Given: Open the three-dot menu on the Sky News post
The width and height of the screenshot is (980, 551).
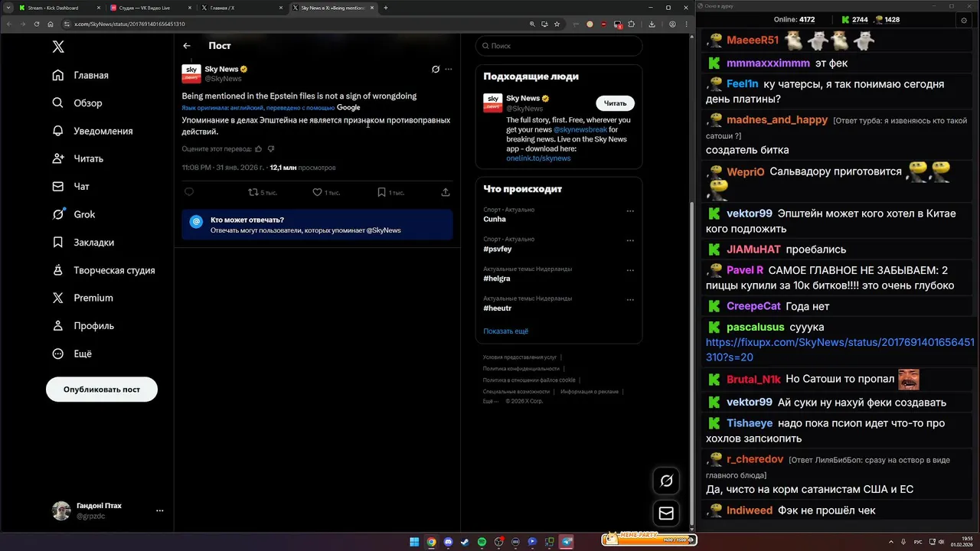Looking at the screenshot, I should pyautogui.click(x=449, y=69).
